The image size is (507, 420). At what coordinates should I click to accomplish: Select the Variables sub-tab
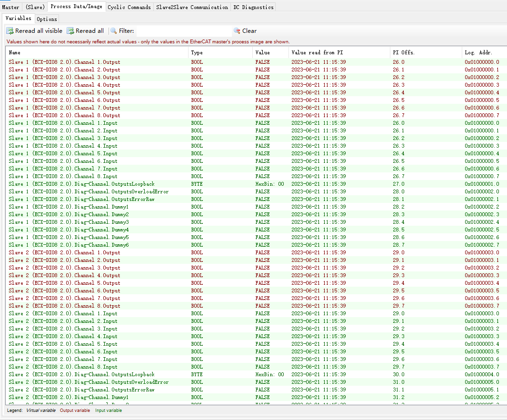coord(19,19)
